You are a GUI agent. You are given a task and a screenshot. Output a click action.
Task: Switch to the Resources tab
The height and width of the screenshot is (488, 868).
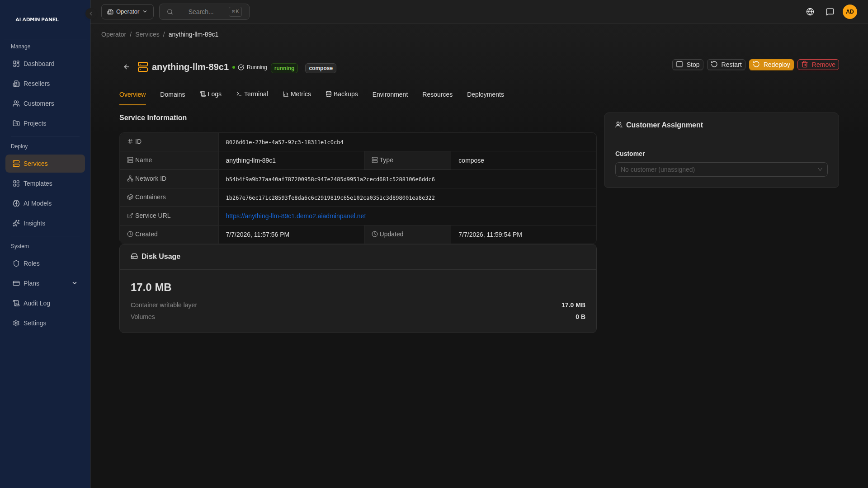tap(437, 94)
